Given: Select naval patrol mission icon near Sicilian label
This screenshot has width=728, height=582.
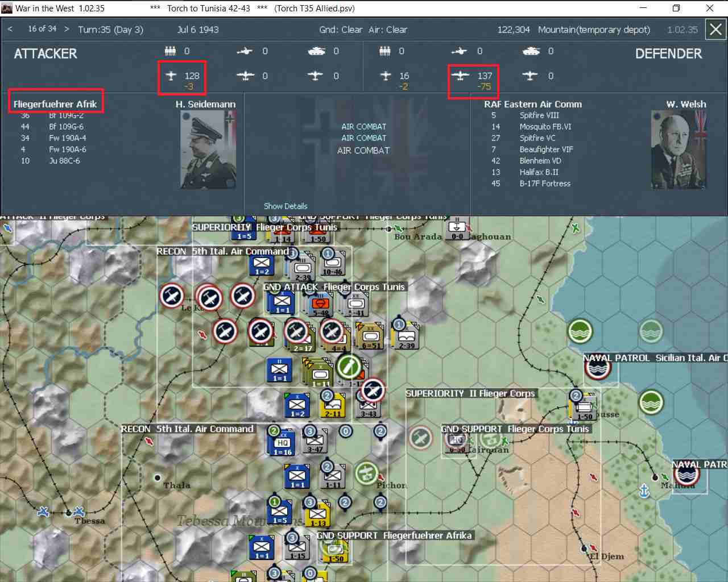Looking at the screenshot, I should (x=598, y=368).
